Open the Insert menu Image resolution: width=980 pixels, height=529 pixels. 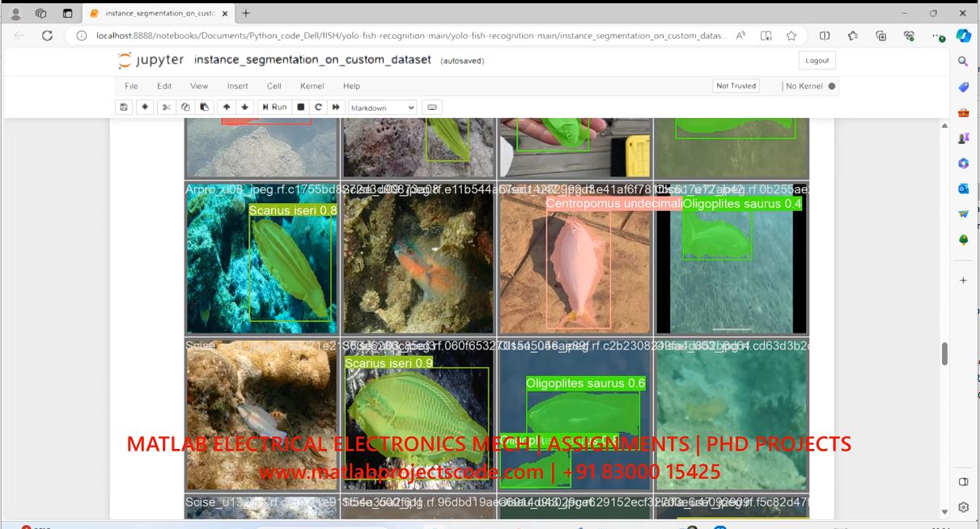238,86
